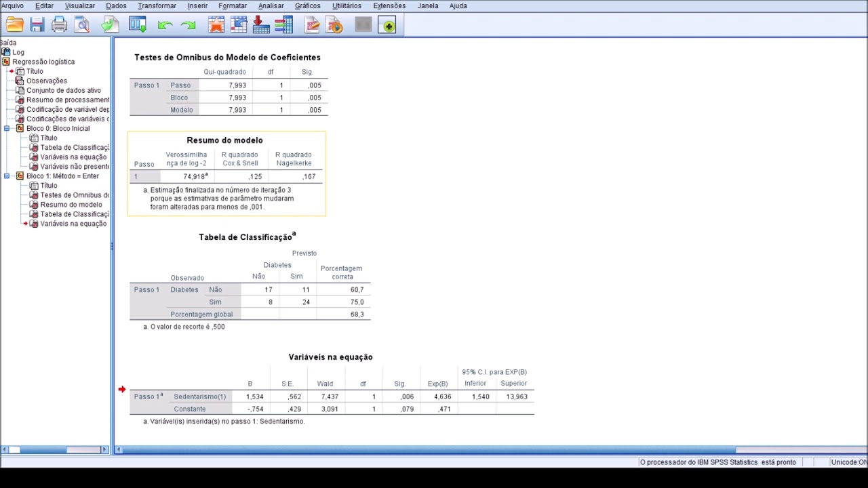Click the Nagelkerke R value ,167
Image resolution: width=868 pixels, height=488 pixels.
pyautogui.click(x=309, y=176)
